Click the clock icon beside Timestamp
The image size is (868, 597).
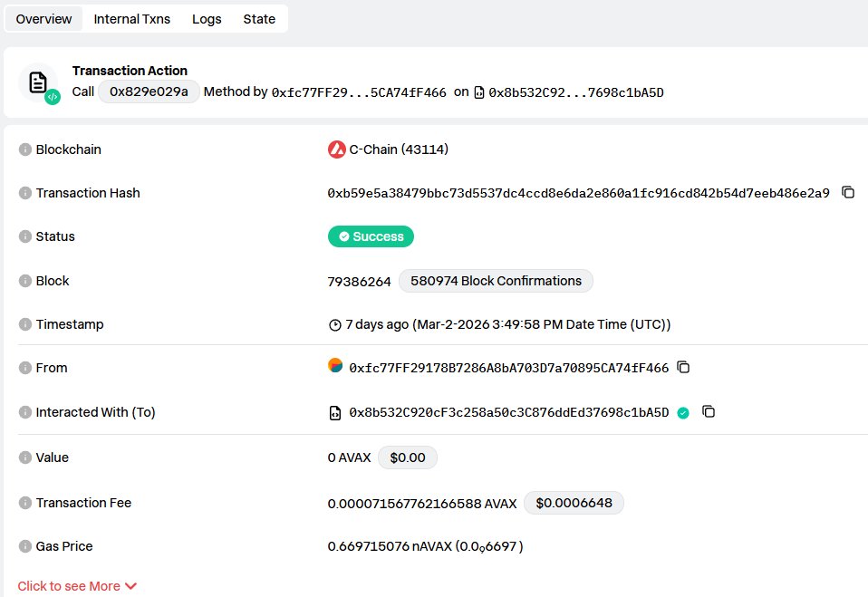[x=334, y=323]
